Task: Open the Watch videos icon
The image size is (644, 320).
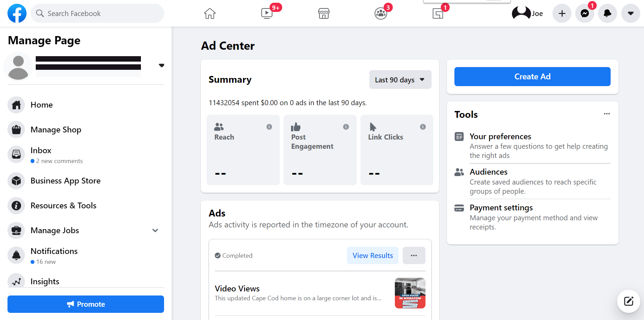Action: [267, 14]
